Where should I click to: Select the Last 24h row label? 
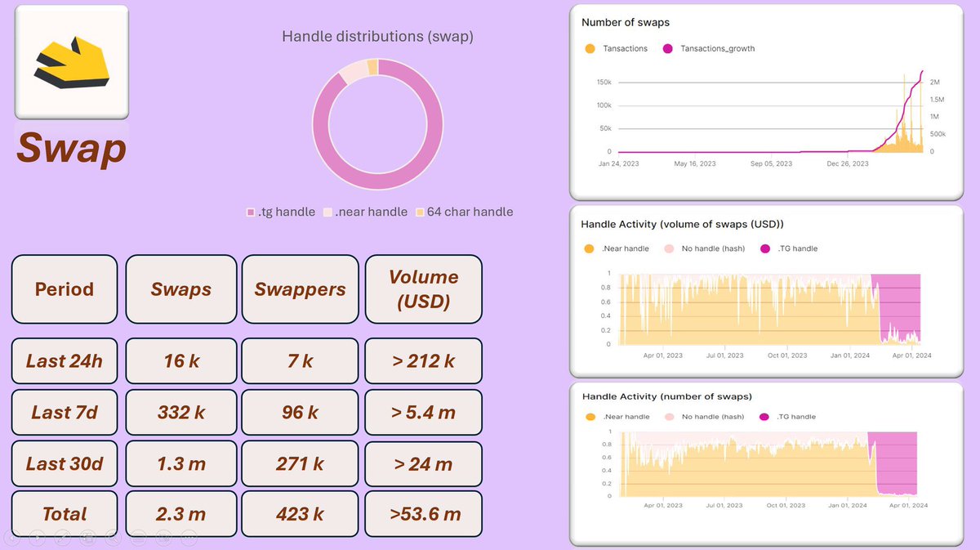point(65,360)
